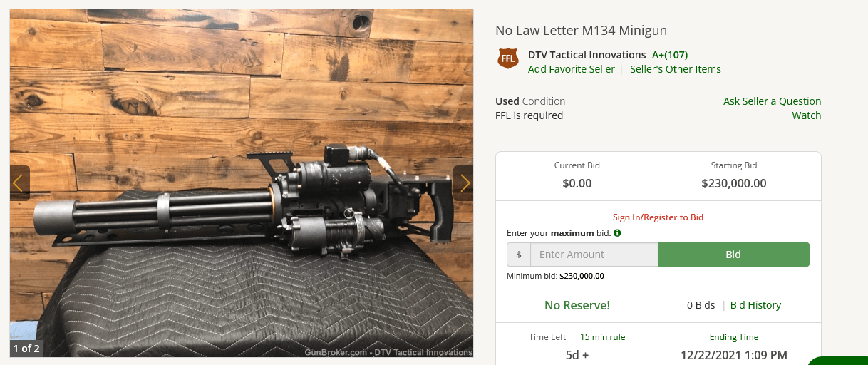Click the 0 Bids count
Image resolution: width=868 pixels, height=365 pixels.
tap(701, 305)
